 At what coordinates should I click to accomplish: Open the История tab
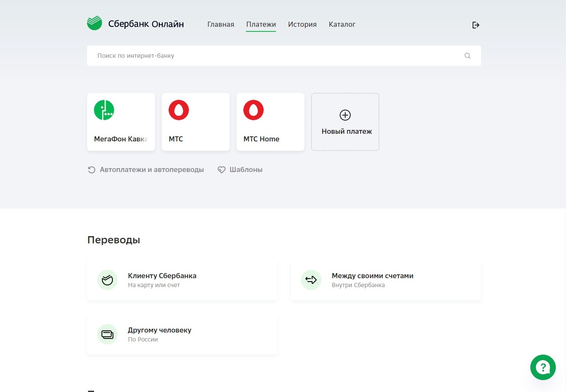pyautogui.click(x=302, y=25)
